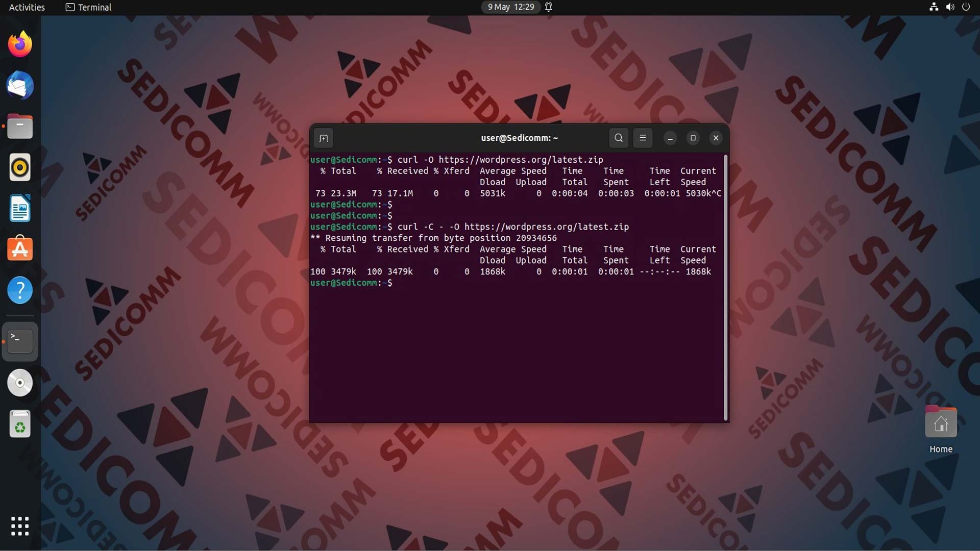Viewport: 980px width, 551px height.
Task: Open the power menu icon
Action: click(x=966, y=7)
